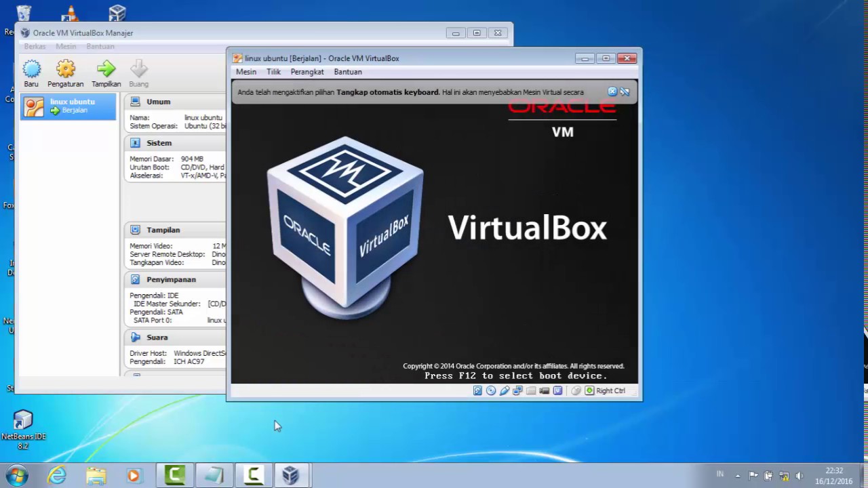
Task: Open Windows Media Player from taskbar
Action: [134, 475]
